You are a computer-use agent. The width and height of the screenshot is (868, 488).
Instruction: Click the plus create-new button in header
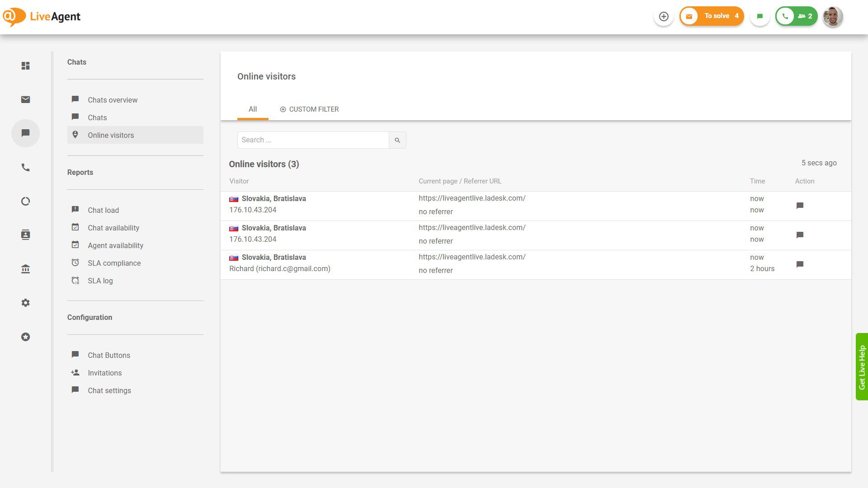664,16
